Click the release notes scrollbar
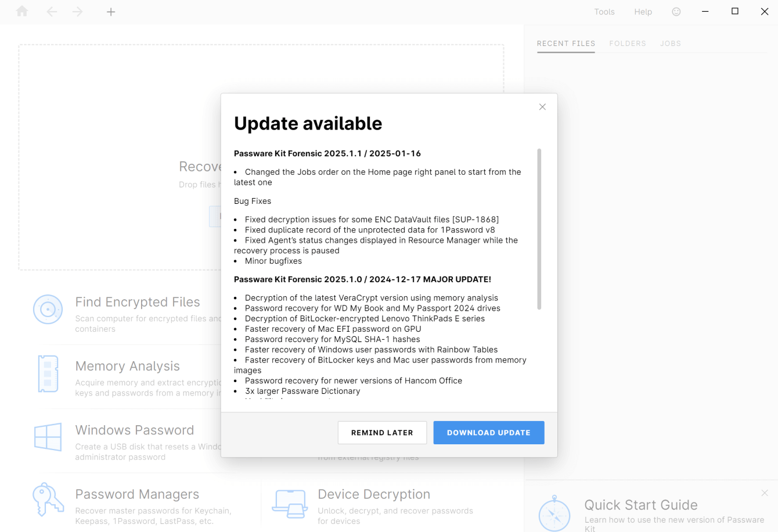778x532 pixels. [539, 229]
